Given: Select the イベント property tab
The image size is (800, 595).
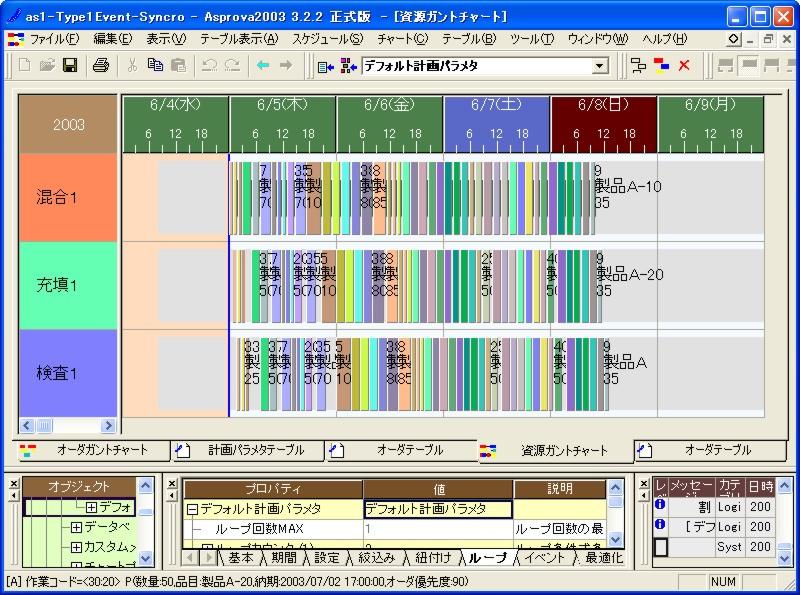Looking at the screenshot, I should (x=544, y=558).
